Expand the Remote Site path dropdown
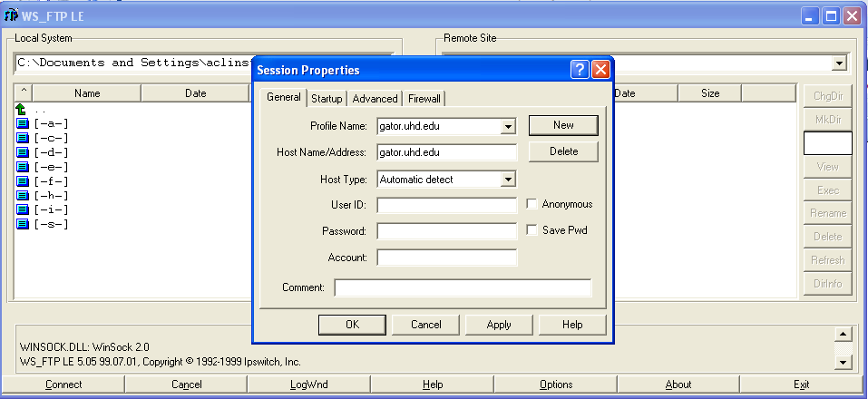The width and height of the screenshot is (868, 399). [x=839, y=63]
